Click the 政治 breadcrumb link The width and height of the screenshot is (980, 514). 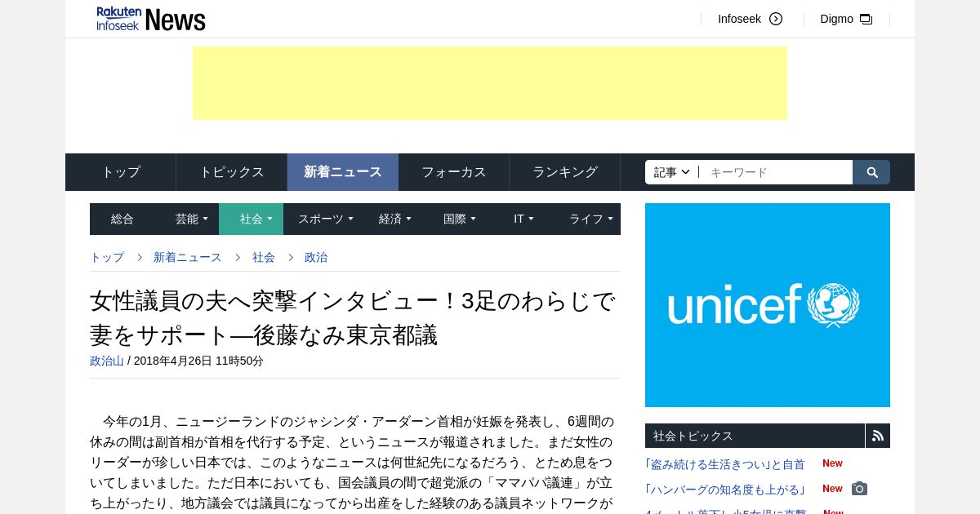316,257
